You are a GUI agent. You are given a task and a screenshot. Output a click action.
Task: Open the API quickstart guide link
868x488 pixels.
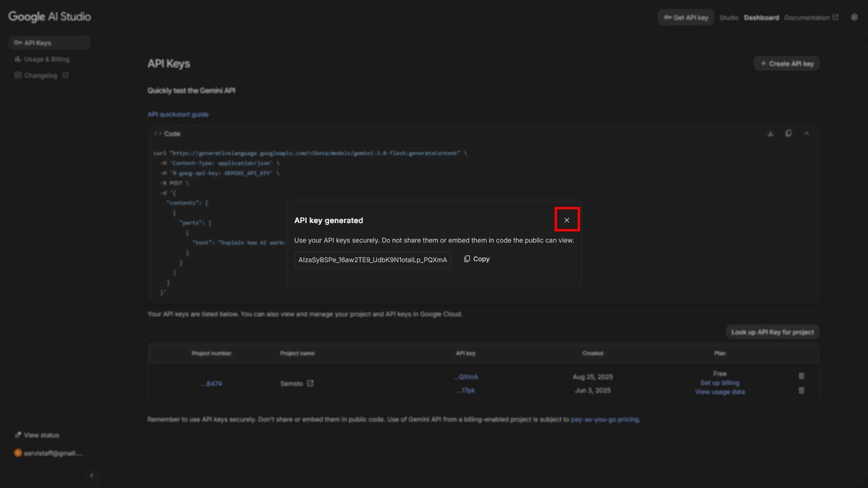[178, 114]
